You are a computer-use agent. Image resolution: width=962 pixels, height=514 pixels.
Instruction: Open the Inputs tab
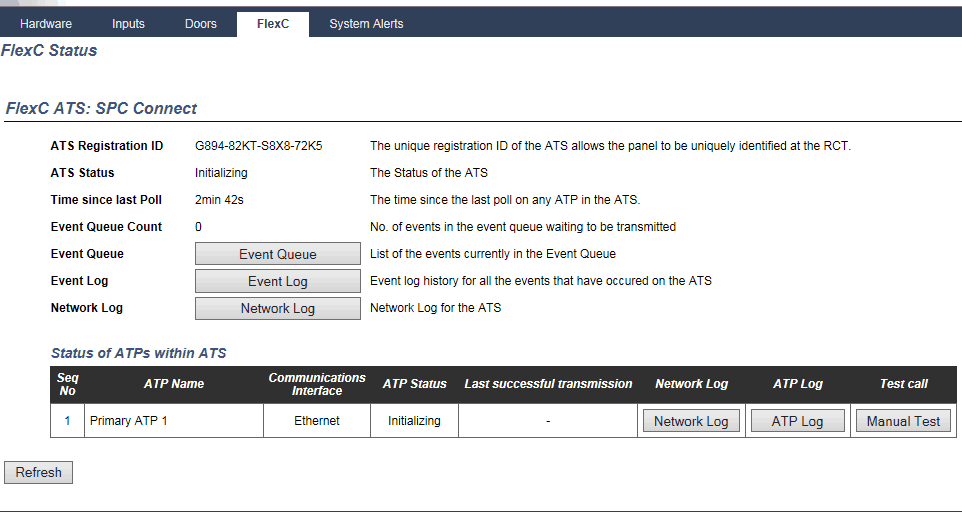tap(128, 24)
